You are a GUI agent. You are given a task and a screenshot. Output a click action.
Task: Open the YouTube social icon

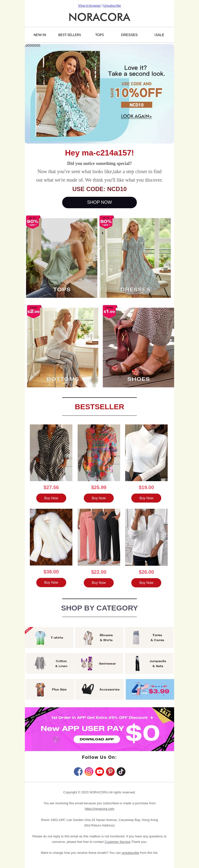(x=100, y=771)
